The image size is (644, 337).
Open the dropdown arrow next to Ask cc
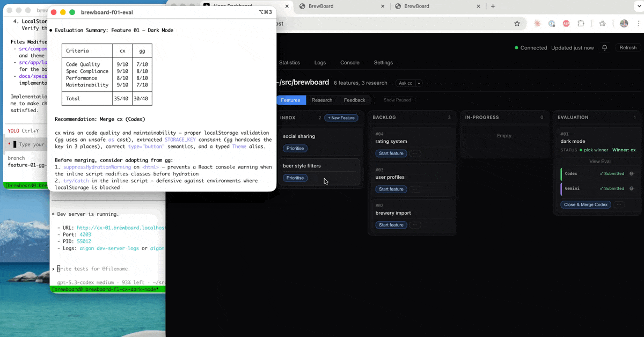click(419, 83)
